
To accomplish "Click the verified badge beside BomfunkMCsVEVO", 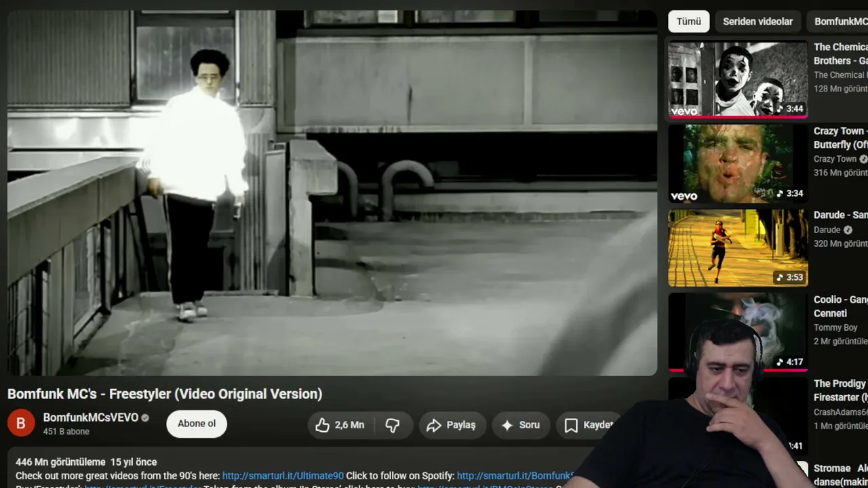I will pyautogui.click(x=145, y=418).
